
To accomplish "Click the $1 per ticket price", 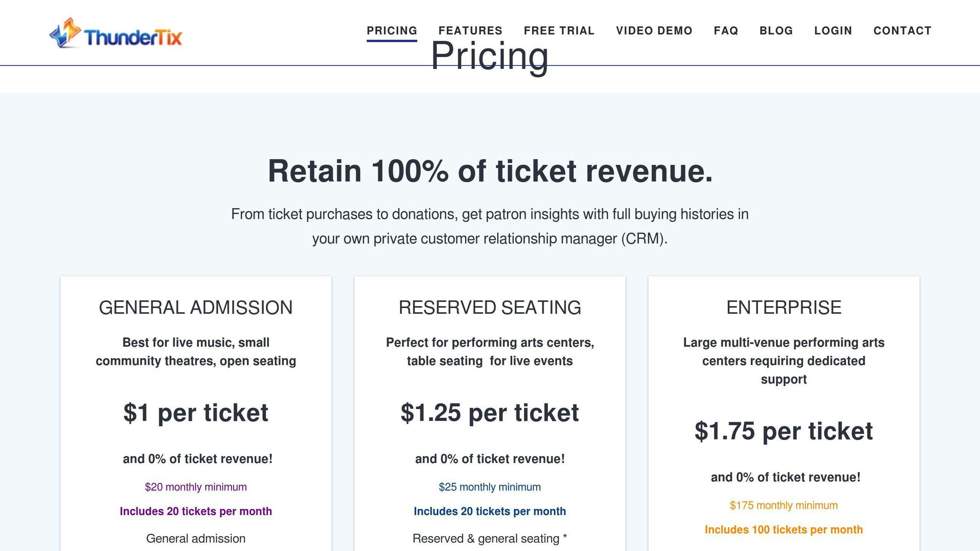I will point(196,413).
